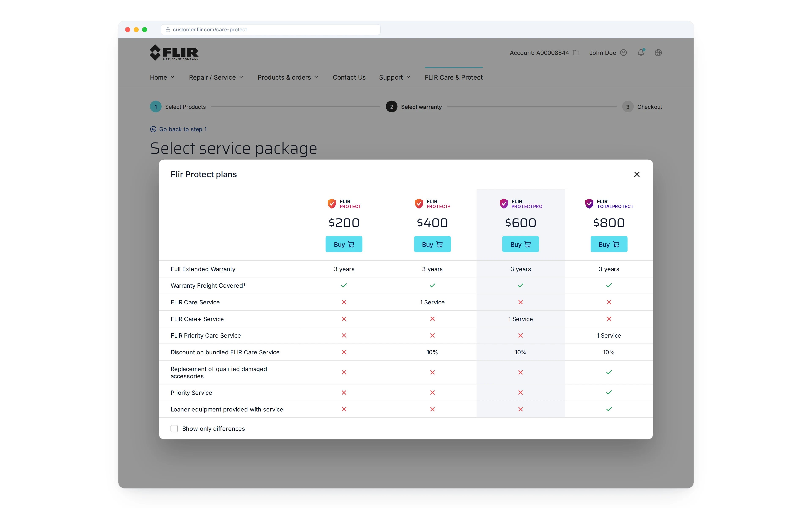This screenshot has width=812, height=508.
Task: Click Protect+ Loaner equipment cross
Action: tap(432, 409)
